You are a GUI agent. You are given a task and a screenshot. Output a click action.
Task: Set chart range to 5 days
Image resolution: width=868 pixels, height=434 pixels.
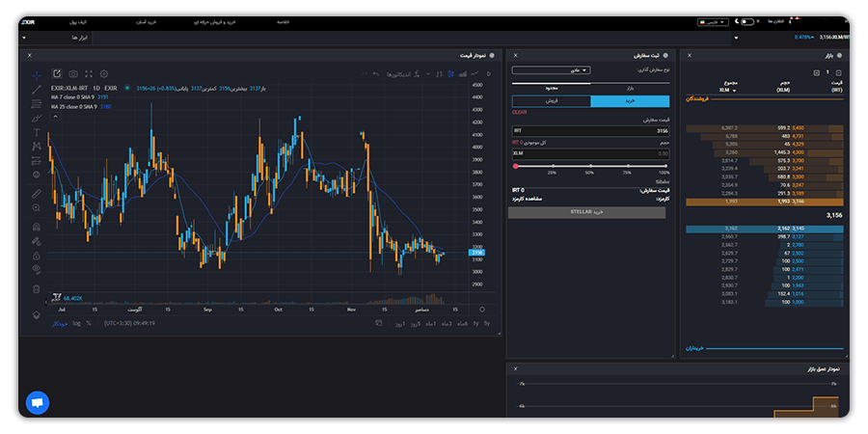pos(415,323)
